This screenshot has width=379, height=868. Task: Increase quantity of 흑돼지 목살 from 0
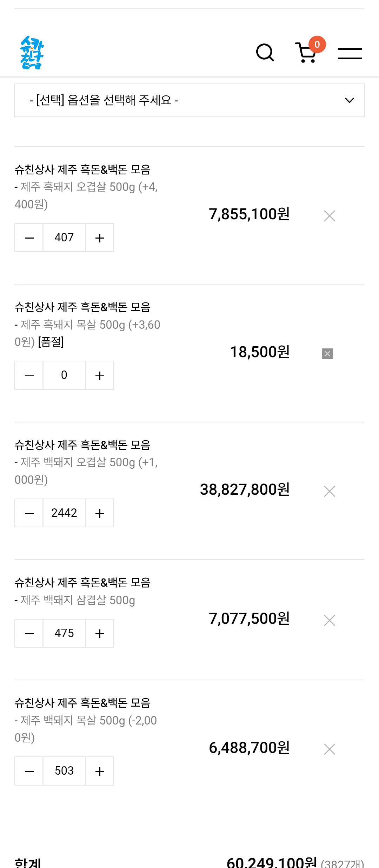click(x=100, y=375)
